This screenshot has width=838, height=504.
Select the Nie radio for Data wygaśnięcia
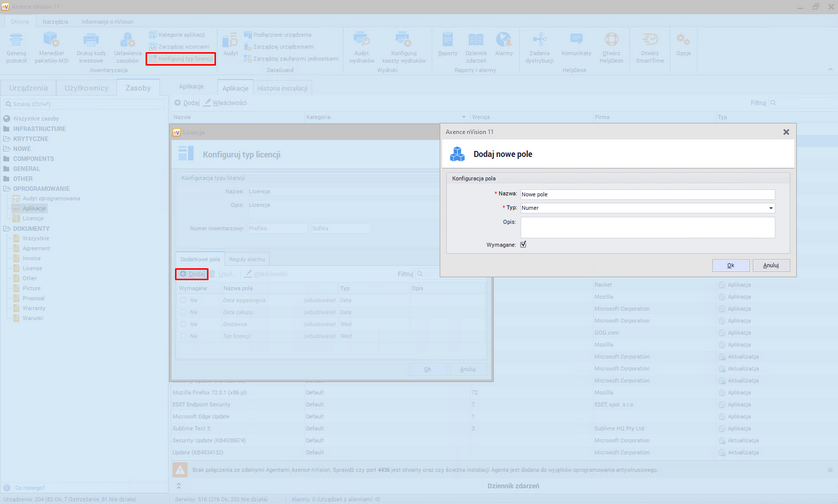coord(183,298)
